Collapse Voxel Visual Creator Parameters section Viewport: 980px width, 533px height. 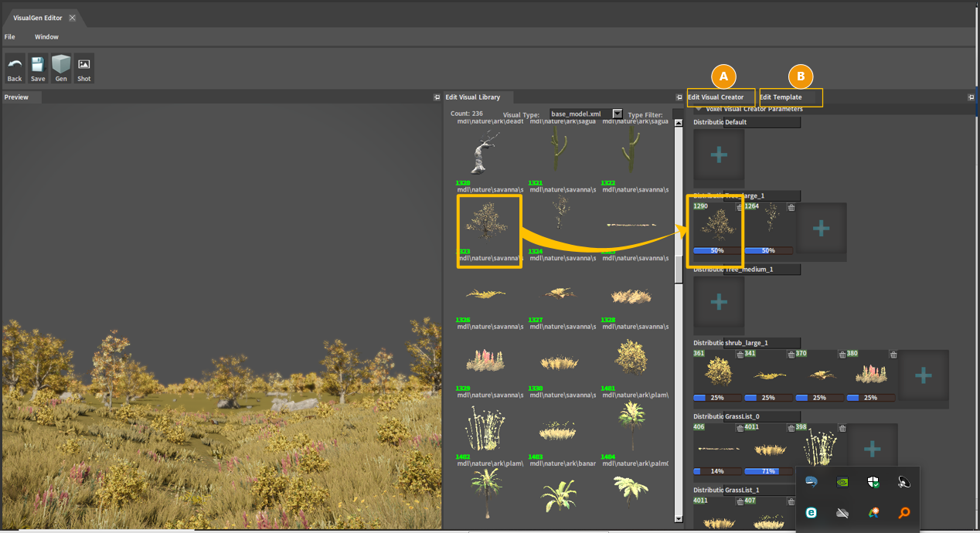tap(698, 110)
